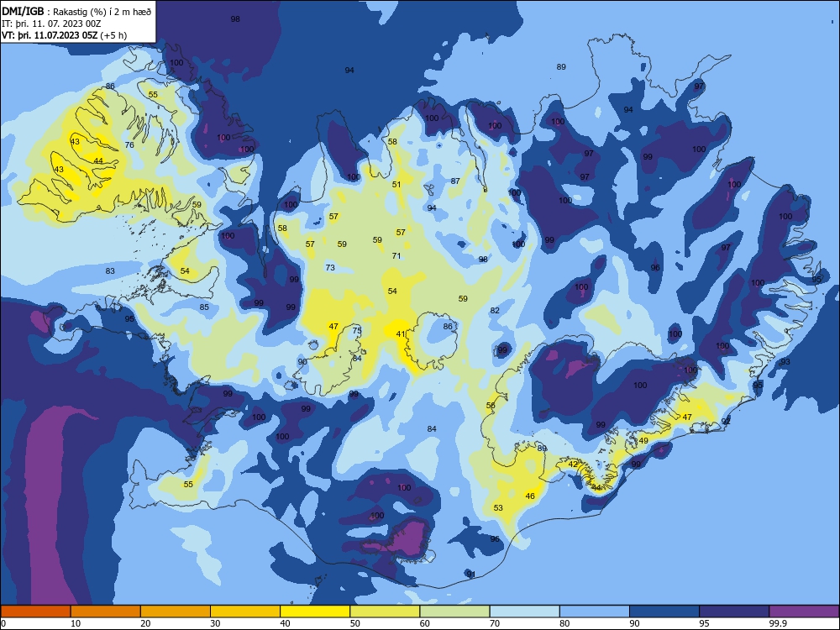This screenshot has width=840, height=630.
Task: Click the legend label 30
Action: (215, 623)
